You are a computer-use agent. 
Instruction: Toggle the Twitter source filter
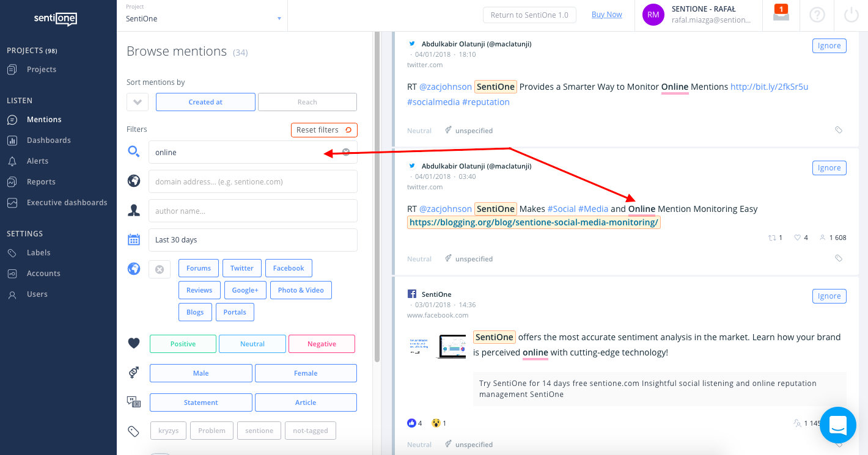coord(242,268)
